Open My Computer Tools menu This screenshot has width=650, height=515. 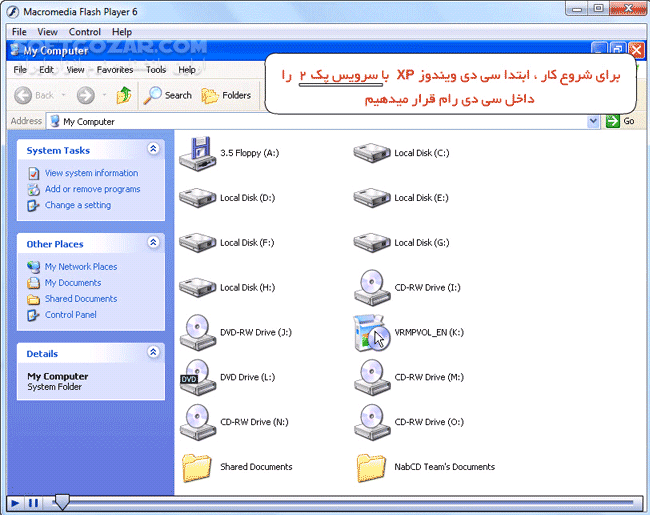pyautogui.click(x=156, y=70)
